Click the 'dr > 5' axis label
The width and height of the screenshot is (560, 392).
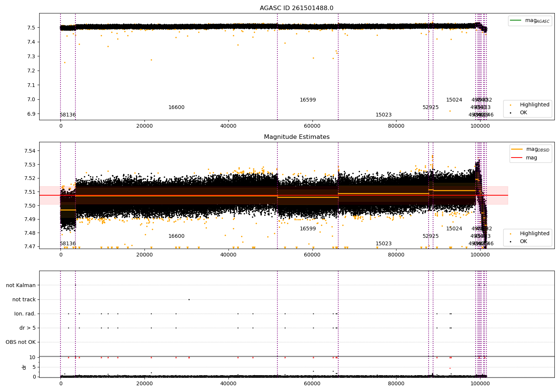pos(28,328)
